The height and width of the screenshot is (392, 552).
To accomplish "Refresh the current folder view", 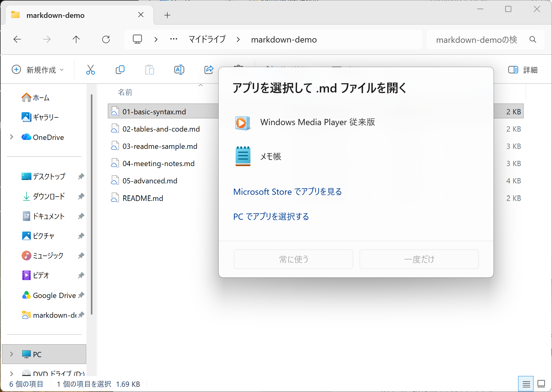I will 106,39.
